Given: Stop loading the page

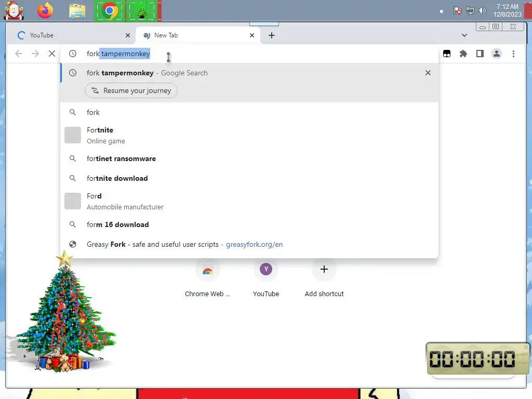Looking at the screenshot, I should (51, 54).
